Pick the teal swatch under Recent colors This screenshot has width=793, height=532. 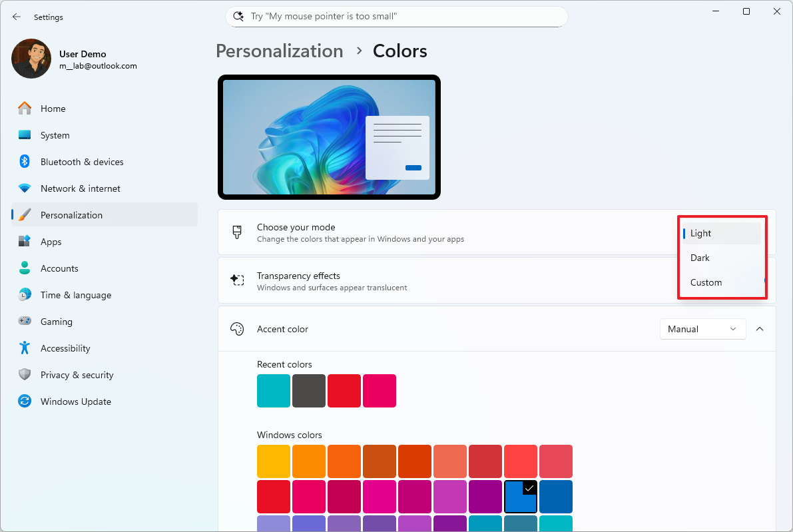point(273,391)
